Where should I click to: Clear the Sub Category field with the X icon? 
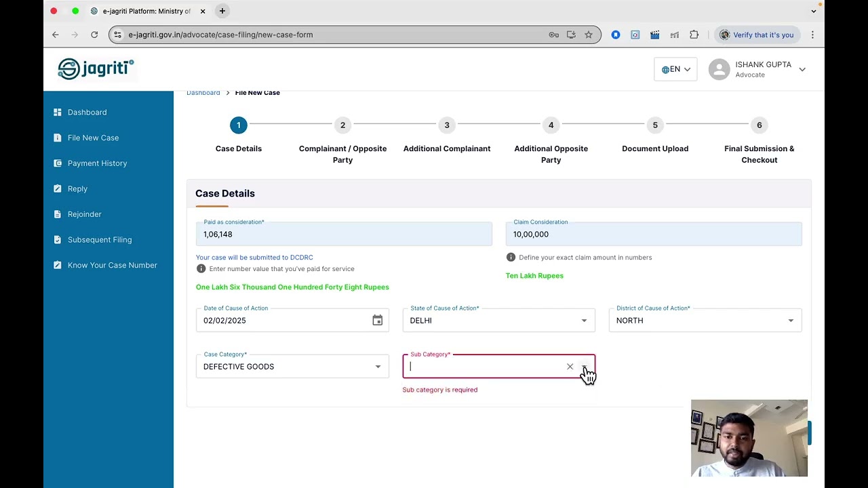click(570, 367)
